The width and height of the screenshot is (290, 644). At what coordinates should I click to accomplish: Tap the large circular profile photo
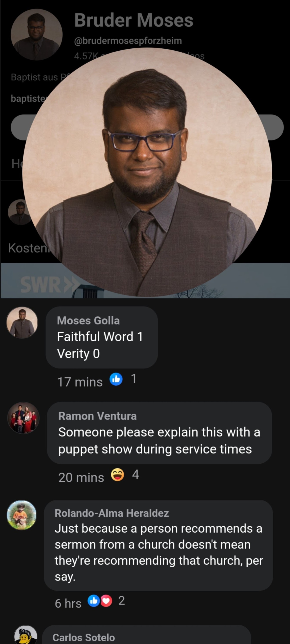(147, 172)
